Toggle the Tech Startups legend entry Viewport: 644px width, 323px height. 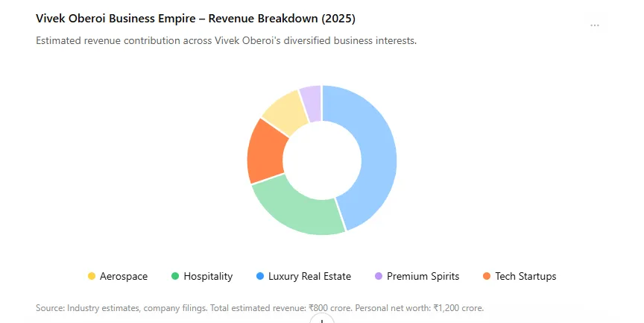(x=520, y=276)
